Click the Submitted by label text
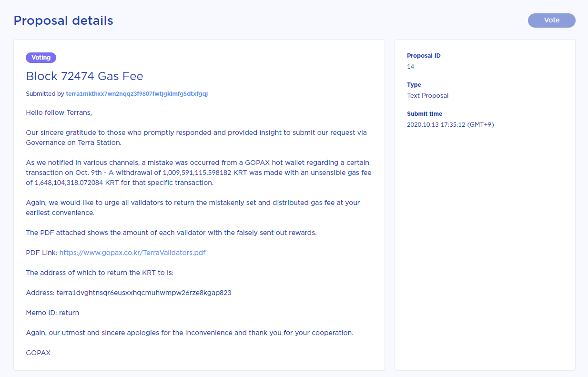588x377 pixels. tap(45, 94)
